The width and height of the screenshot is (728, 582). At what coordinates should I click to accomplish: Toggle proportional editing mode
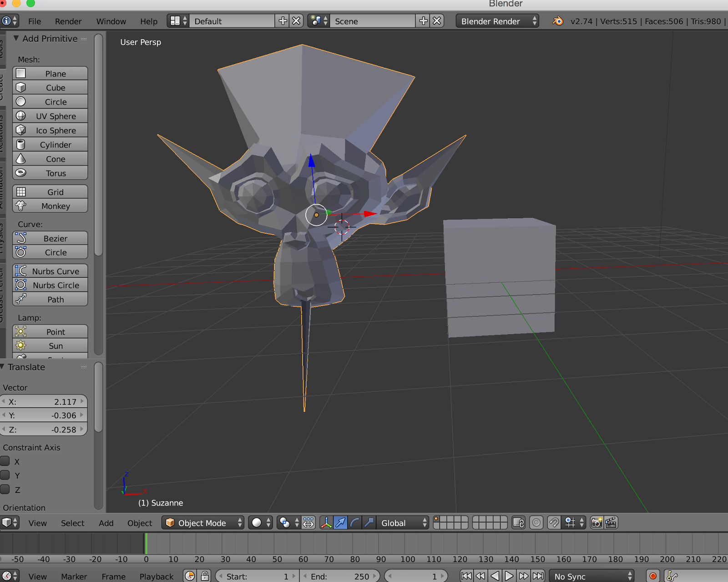536,523
